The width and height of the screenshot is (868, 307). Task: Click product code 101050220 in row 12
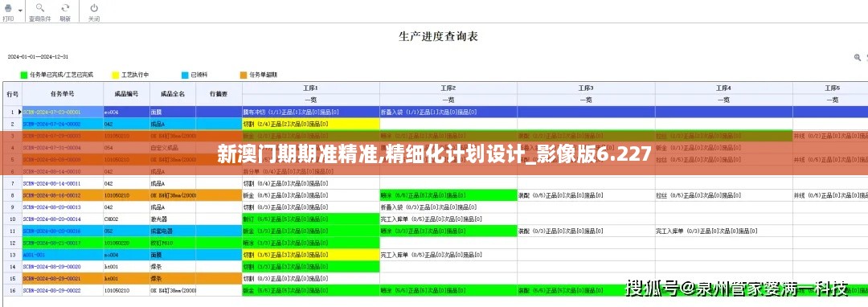(x=126, y=243)
